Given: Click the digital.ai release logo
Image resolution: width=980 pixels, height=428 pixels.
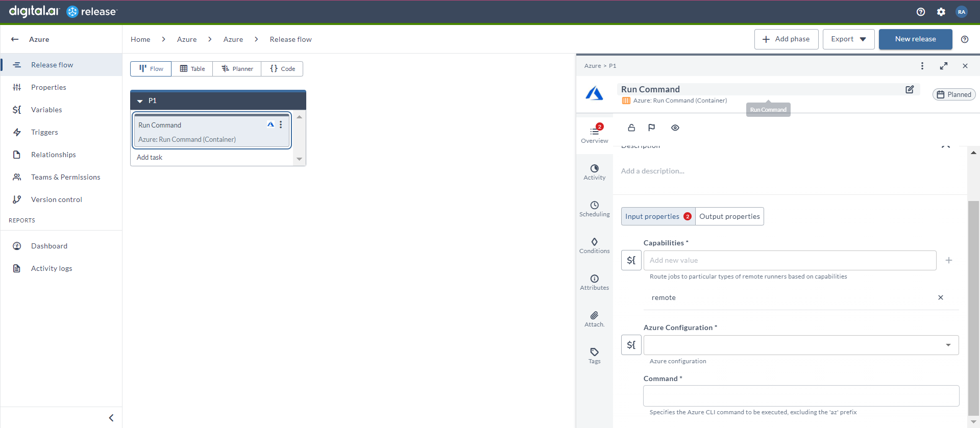Looking at the screenshot, I should click(x=63, y=11).
